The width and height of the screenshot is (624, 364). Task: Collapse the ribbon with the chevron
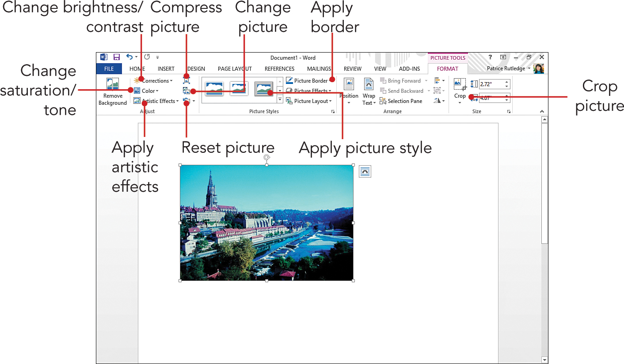click(542, 112)
